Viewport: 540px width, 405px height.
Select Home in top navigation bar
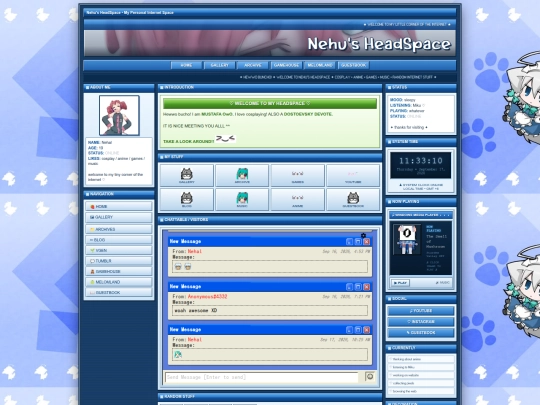coord(186,65)
